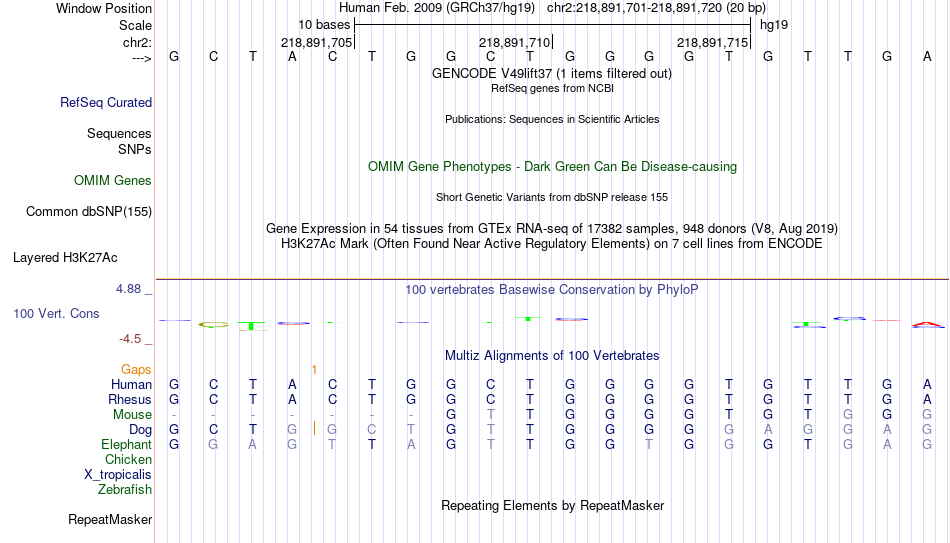Select the Chicken species row label
Screen dimensions: 950x543
coord(128,459)
